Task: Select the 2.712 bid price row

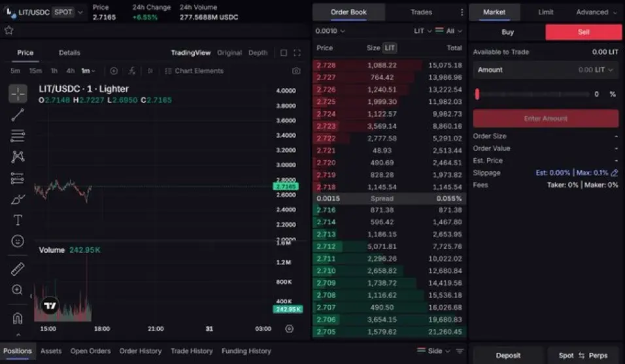Action: 389,246
